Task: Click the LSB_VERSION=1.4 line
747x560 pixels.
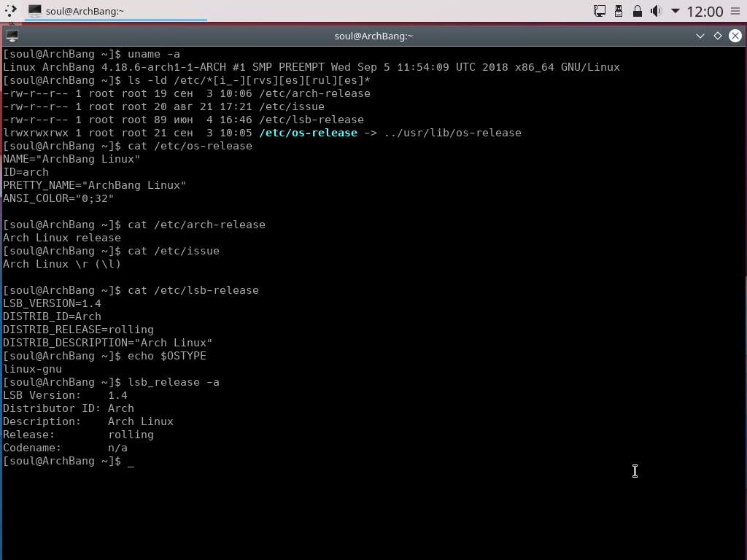Action: click(x=52, y=303)
